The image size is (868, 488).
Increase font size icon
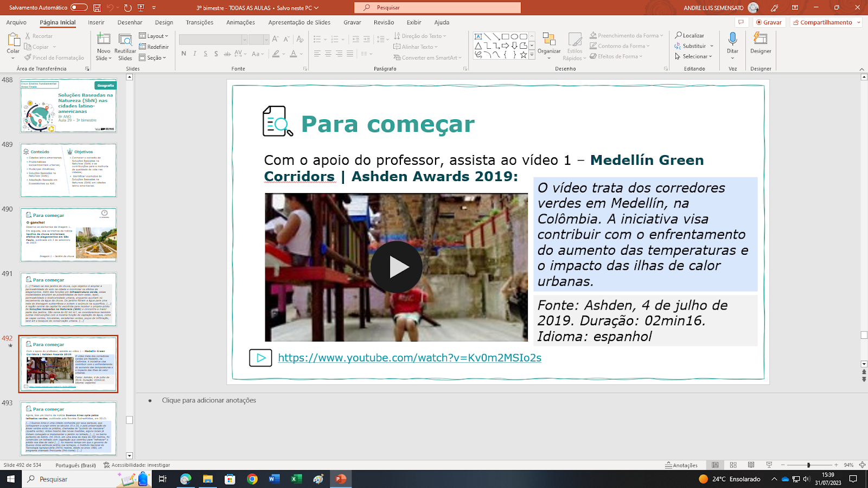coord(275,39)
